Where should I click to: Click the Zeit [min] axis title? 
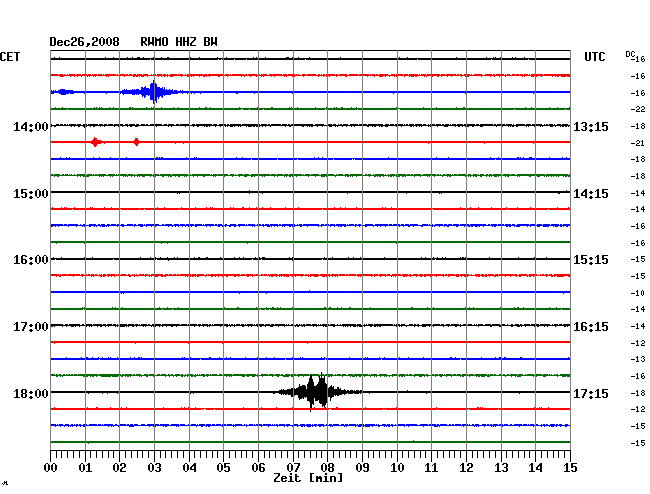click(308, 478)
